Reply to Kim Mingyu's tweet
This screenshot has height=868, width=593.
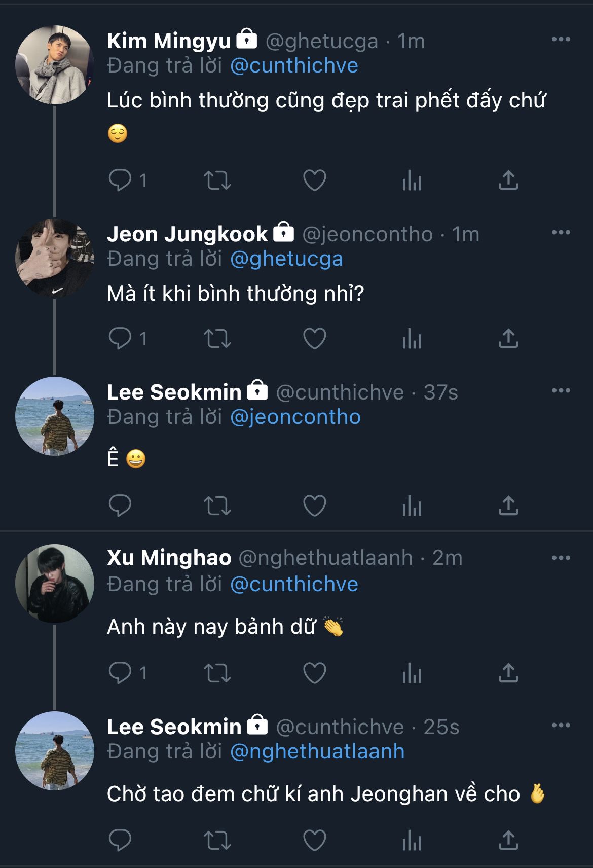pos(120,180)
